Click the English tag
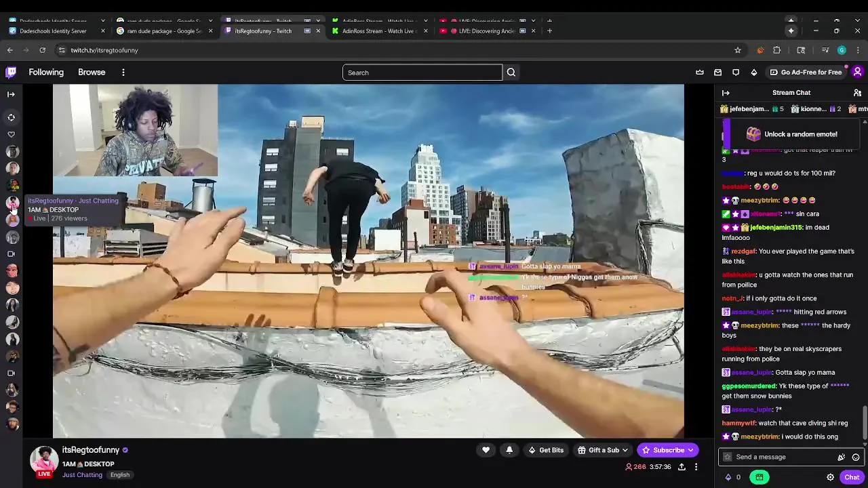This screenshot has width=868, height=488. tap(120, 475)
